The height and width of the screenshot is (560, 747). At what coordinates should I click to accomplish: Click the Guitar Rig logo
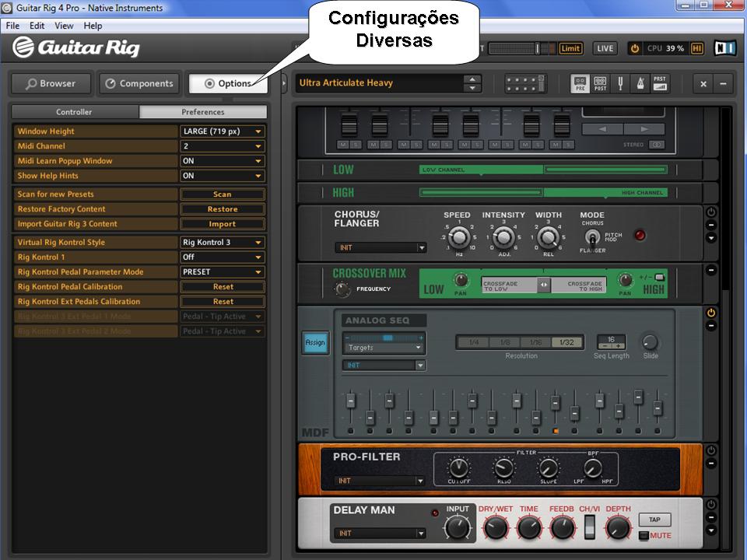click(x=76, y=47)
